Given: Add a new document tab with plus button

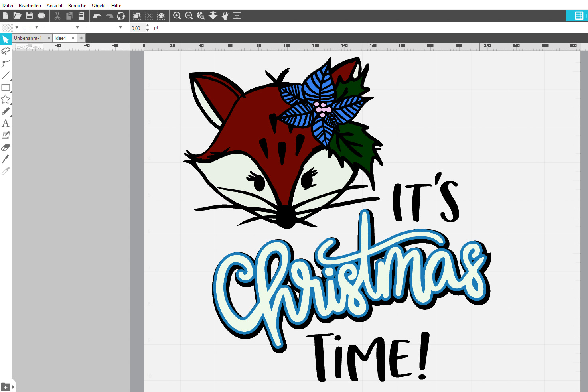Looking at the screenshot, I should point(81,38).
